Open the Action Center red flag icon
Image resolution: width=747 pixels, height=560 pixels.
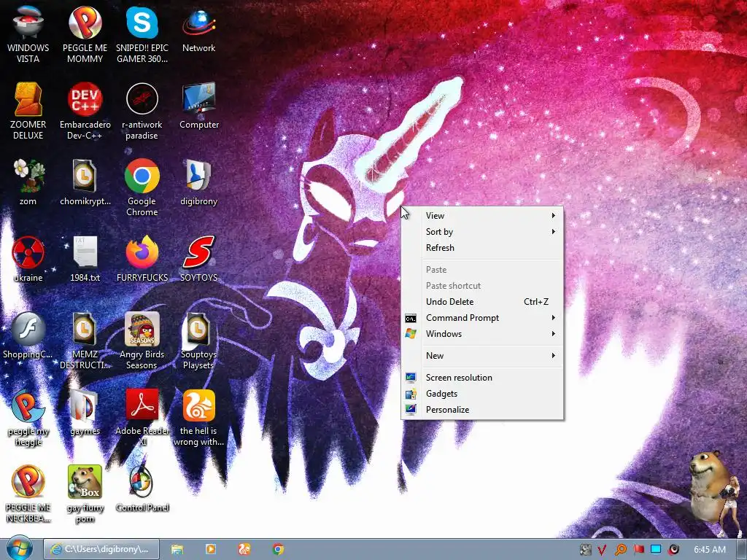pos(638,550)
